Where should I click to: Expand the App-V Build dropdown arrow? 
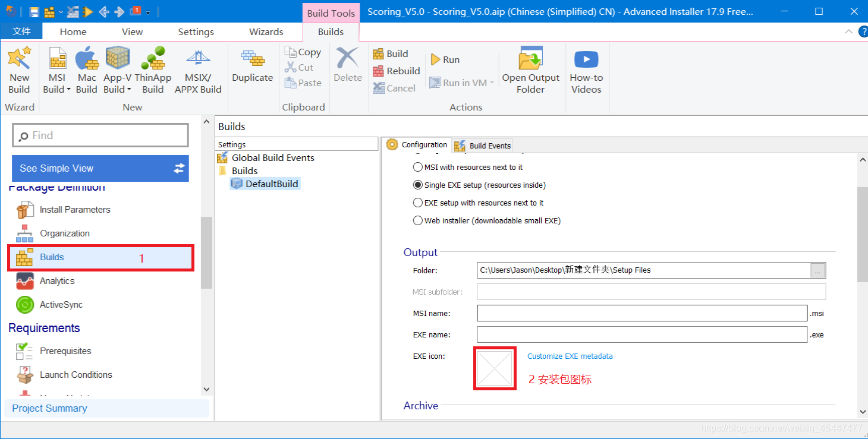(x=129, y=90)
